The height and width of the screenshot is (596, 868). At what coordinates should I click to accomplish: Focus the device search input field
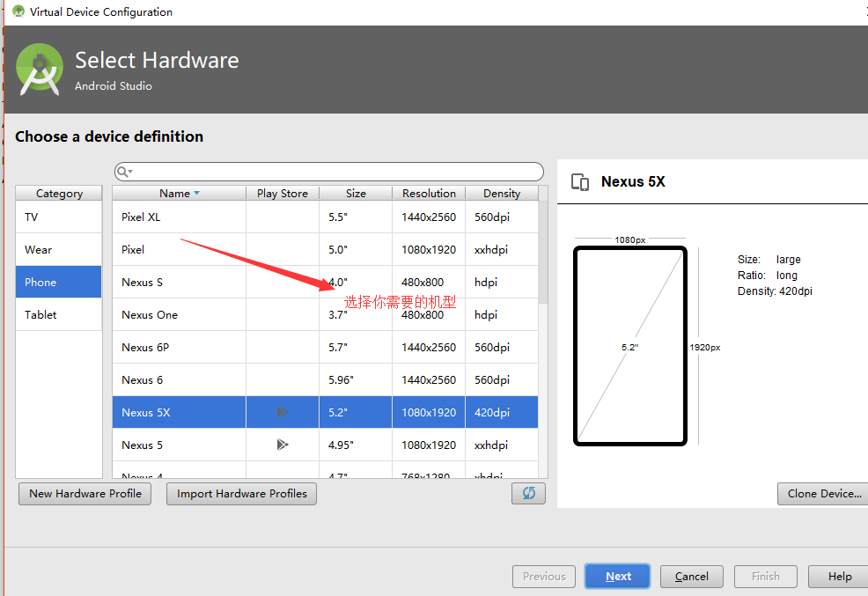(329, 172)
